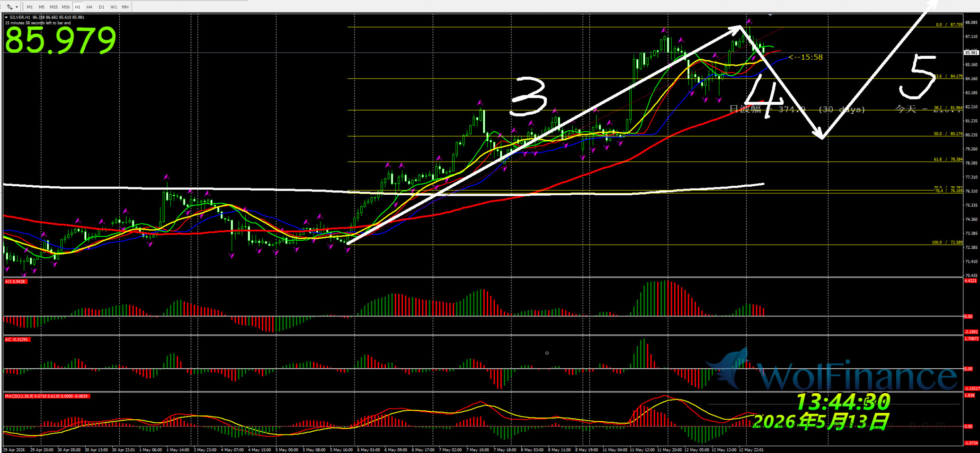The height and width of the screenshot is (453, 980).
Task: Click the hand-drawn wave number 3
Action: click(x=528, y=97)
